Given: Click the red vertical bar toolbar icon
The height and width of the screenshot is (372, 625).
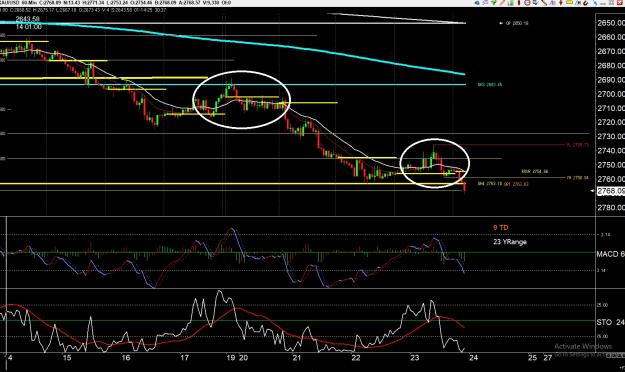Looking at the screenshot, I should pyautogui.click(x=519, y=2).
